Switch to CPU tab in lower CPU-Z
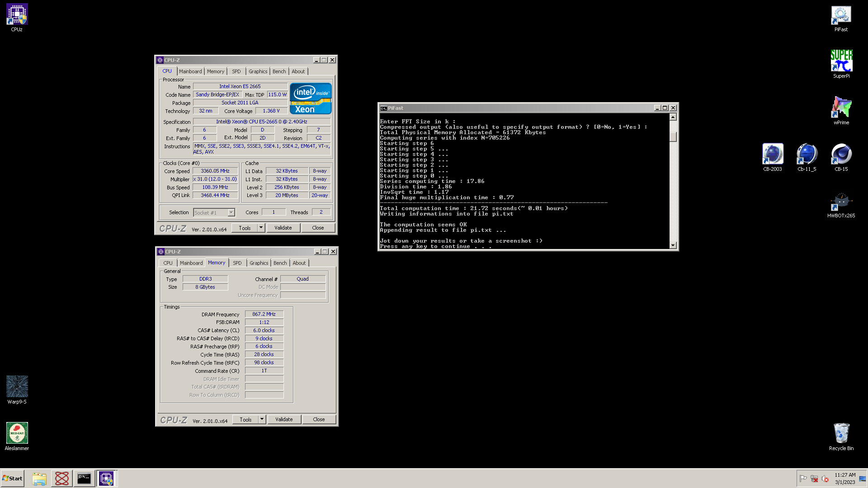 coord(168,263)
